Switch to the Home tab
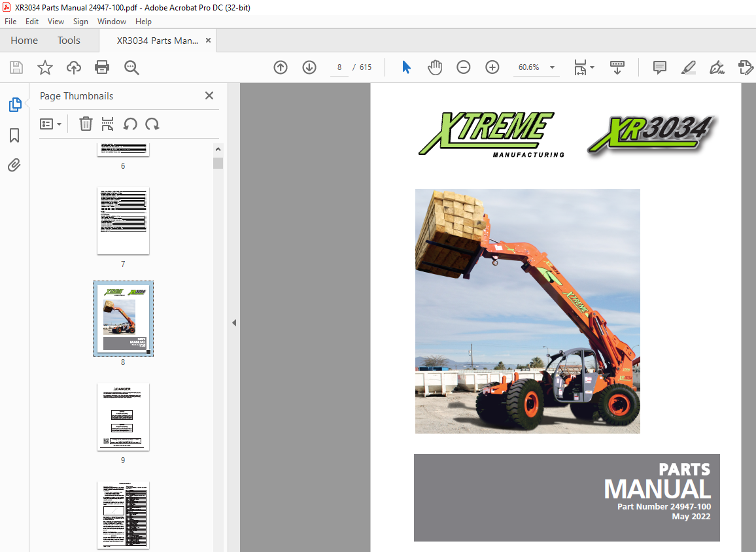 pos(24,41)
